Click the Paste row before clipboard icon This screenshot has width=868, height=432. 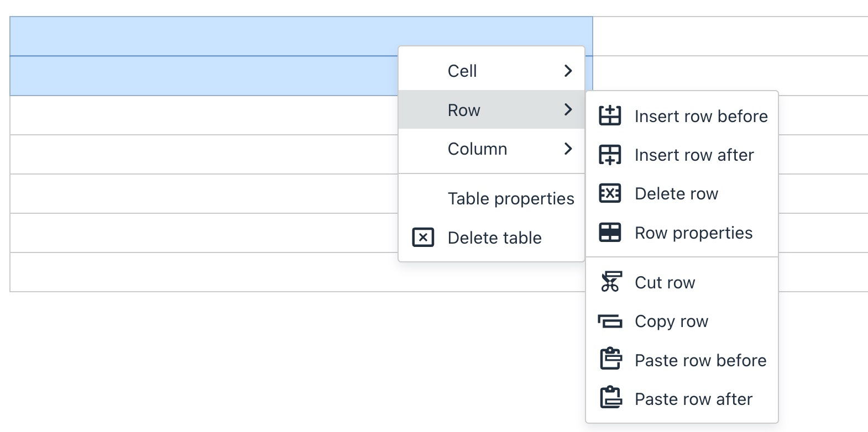point(610,360)
